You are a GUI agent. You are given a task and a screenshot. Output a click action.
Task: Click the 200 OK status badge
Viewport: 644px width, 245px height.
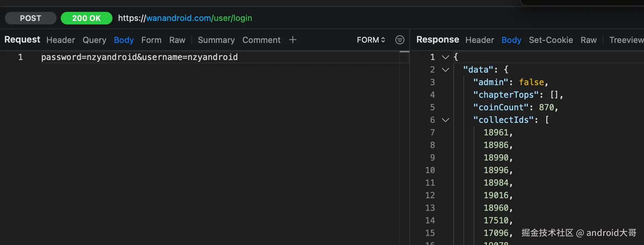tap(87, 18)
